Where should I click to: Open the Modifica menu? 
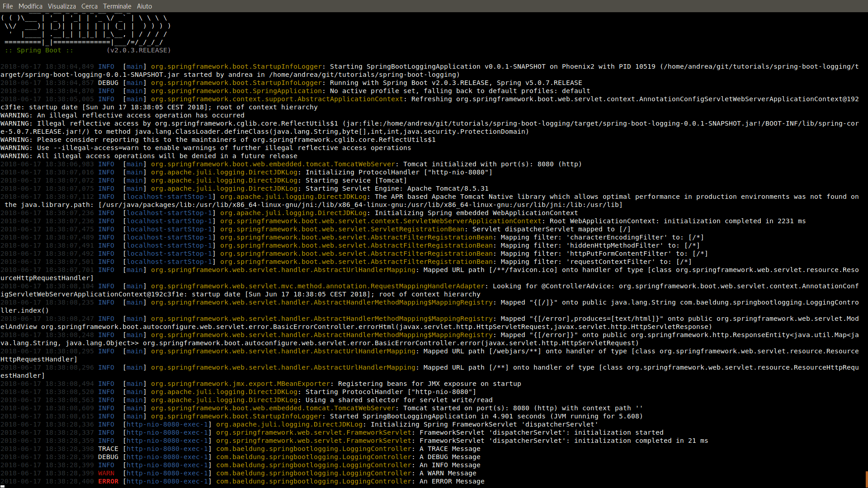(30, 6)
